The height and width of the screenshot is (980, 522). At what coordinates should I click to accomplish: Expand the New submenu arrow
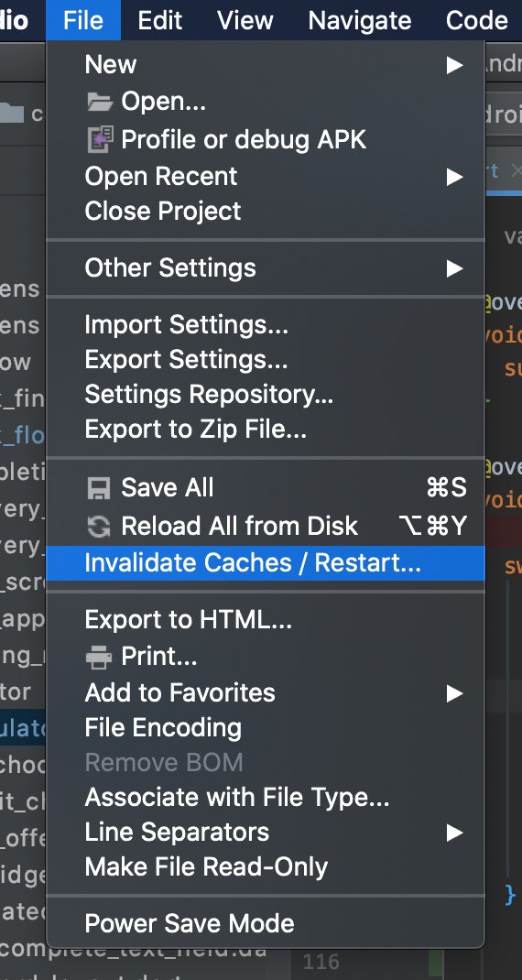coord(454,65)
